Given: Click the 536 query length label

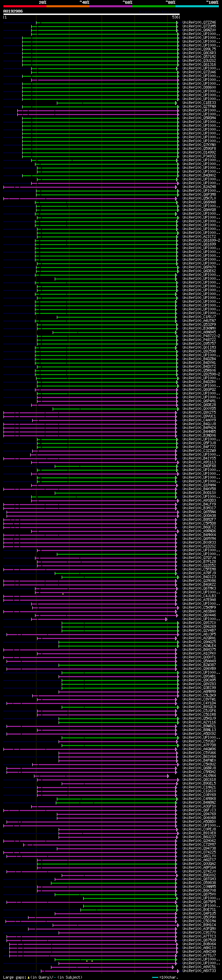Looking at the screenshot, I should point(175,17).
